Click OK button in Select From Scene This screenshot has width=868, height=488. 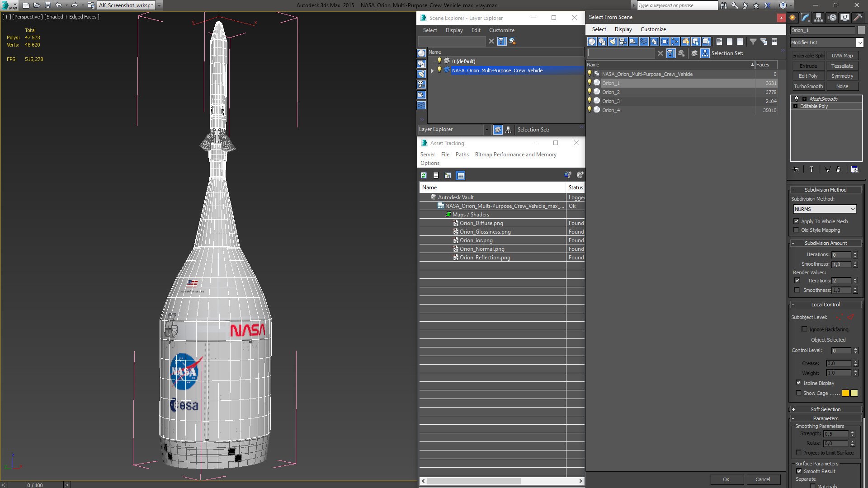pos(726,479)
